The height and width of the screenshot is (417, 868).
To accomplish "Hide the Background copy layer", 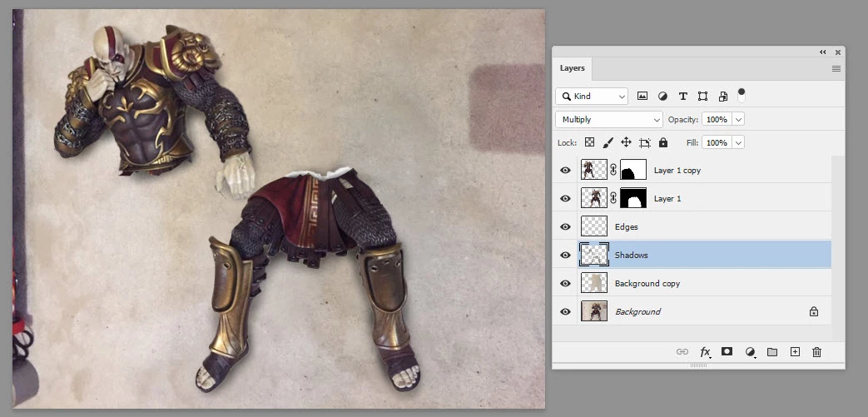I will [565, 283].
